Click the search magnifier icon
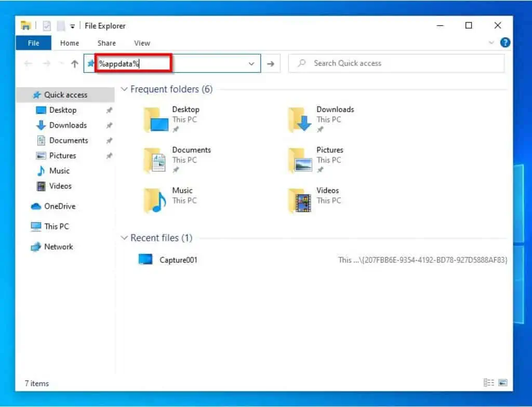This screenshot has height=407, width=532. [301, 63]
